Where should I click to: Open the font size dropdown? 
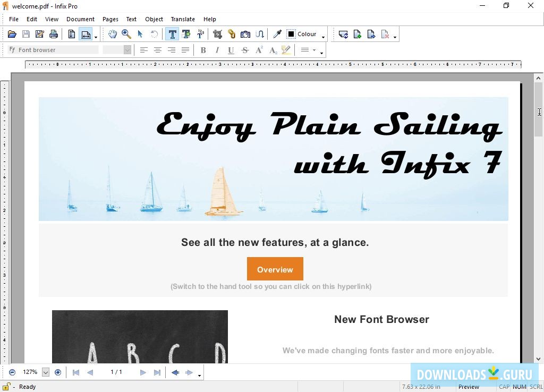127,50
